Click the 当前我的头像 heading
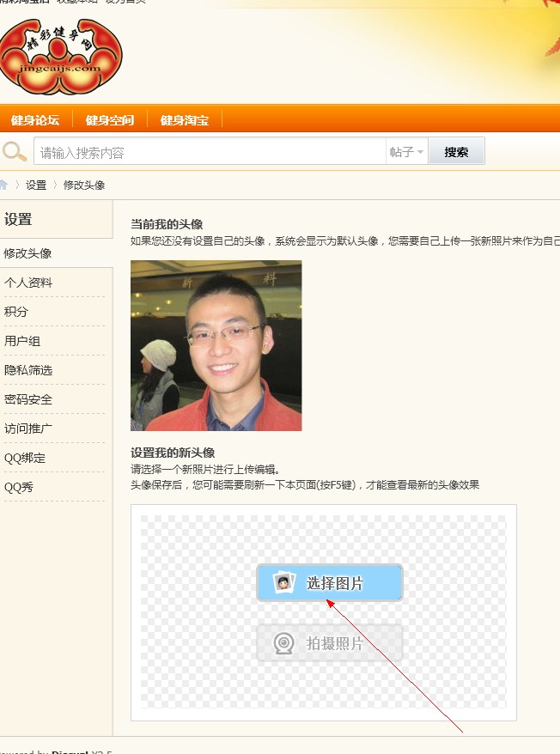560x754 pixels. point(167,224)
